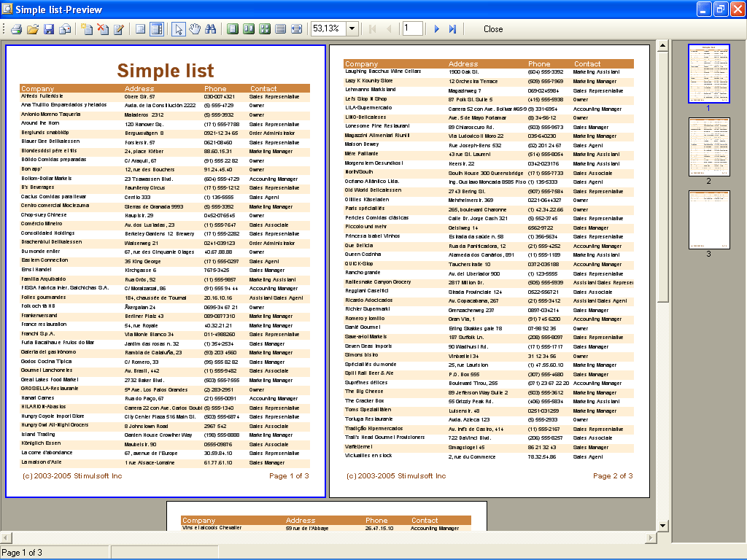
Task: Save the report using floppy disk icon
Action: click(49, 29)
